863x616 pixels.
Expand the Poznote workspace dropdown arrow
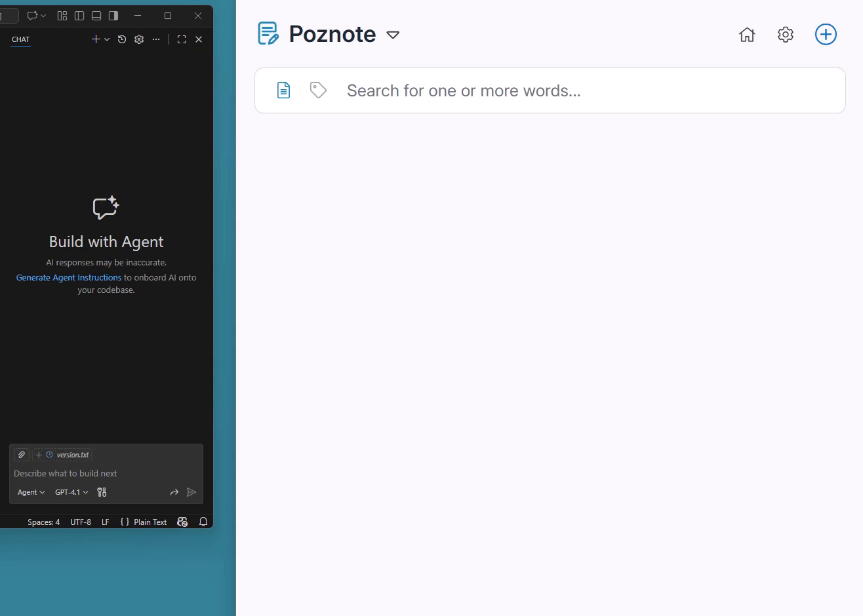pyautogui.click(x=393, y=35)
